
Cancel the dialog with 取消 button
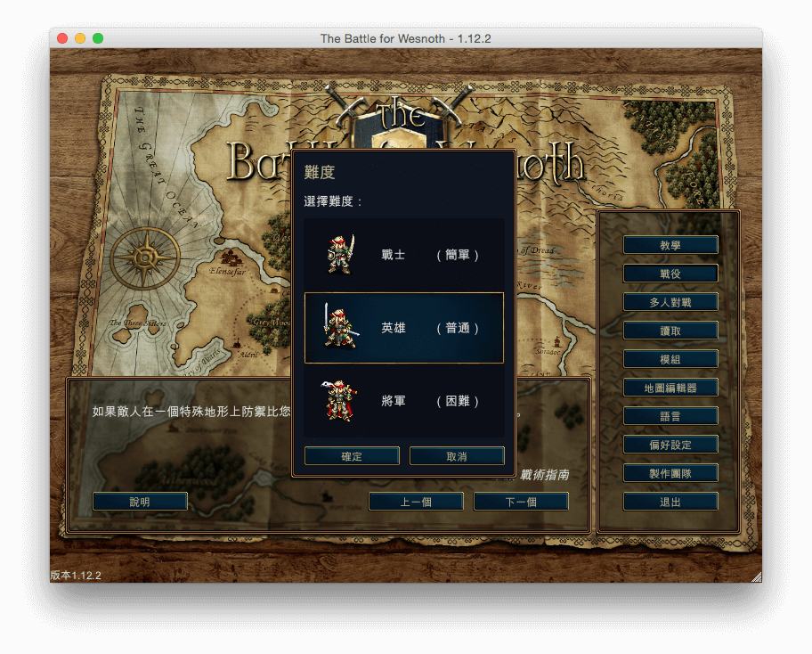[457, 456]
